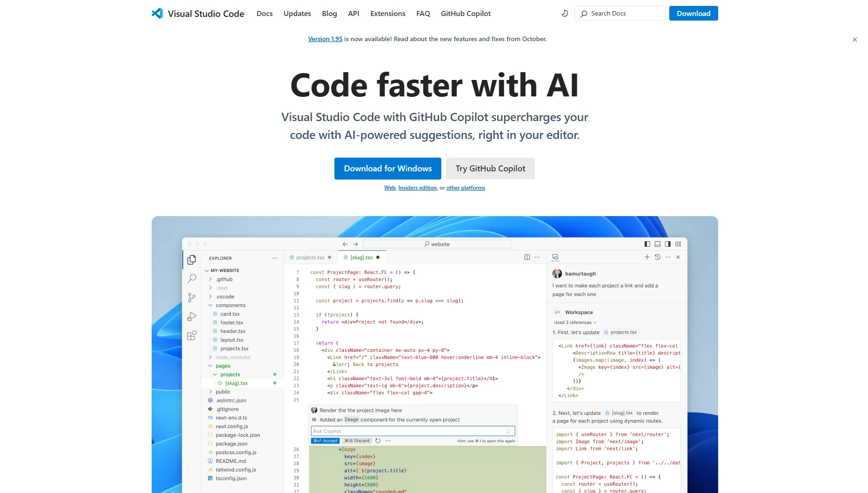Open the chat history icon
The width and height of the screenshot is (868, 493).
click(657, 257)
